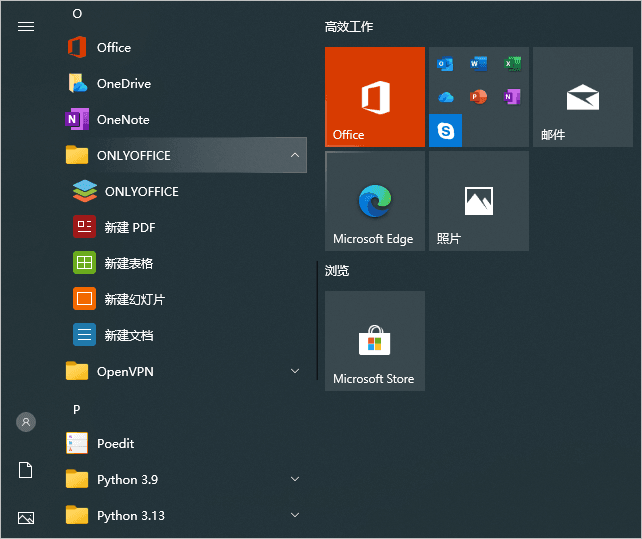Open the 照片 photos tile
This screenshot has width=642, height=539.
point(479,201)
